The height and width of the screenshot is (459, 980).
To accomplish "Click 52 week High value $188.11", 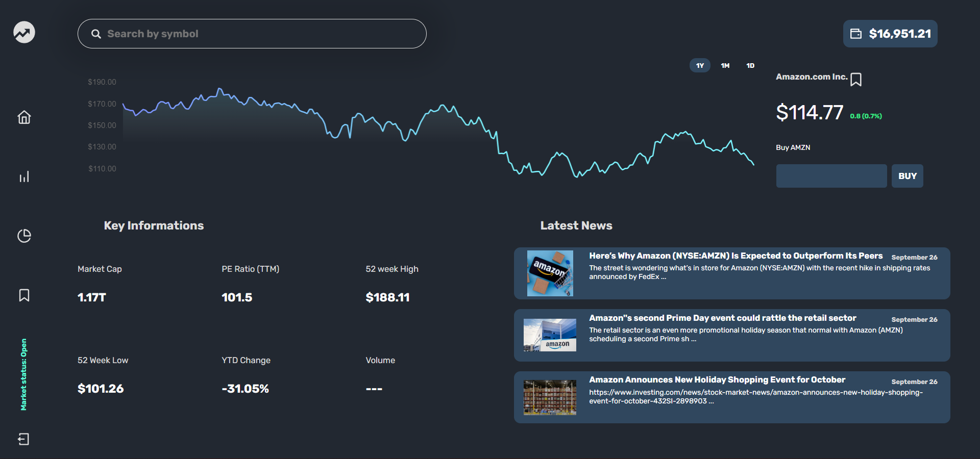I will [x=387, y=297].
